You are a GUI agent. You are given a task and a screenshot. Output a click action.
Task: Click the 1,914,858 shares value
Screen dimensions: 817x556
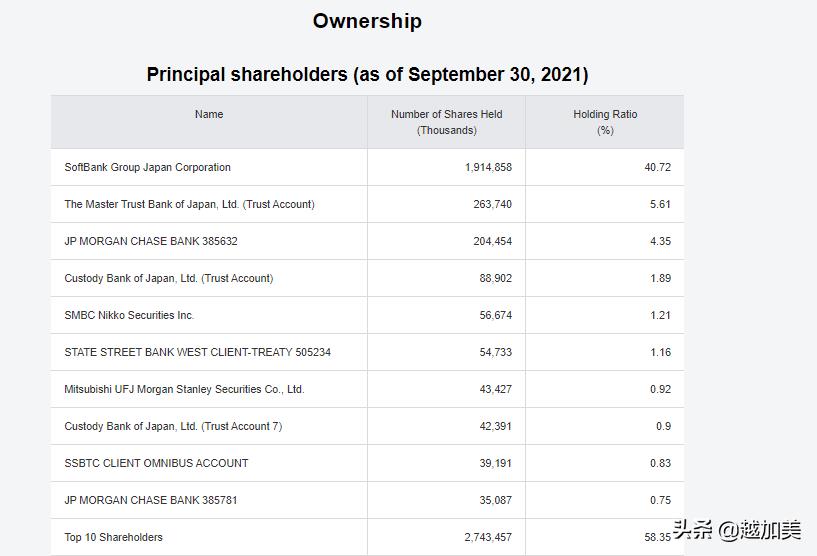[x=488, y=168]
